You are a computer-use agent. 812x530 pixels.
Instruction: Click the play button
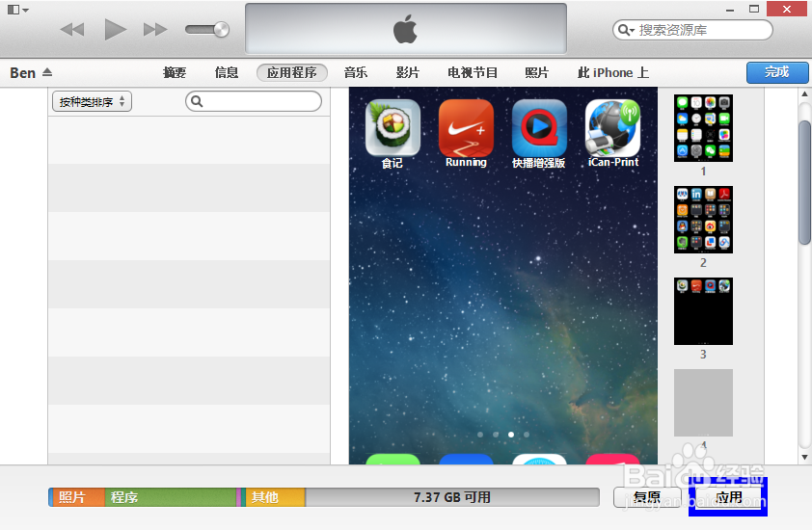coord(115,29)
